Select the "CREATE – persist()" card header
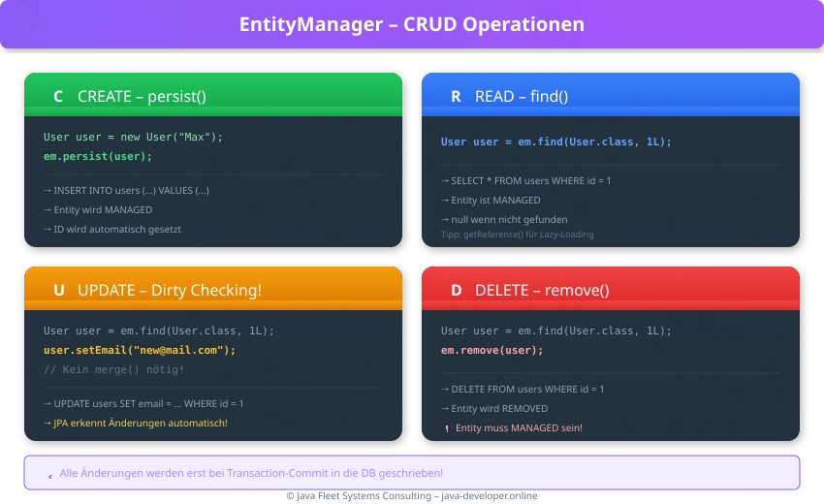 click(213, 96)
